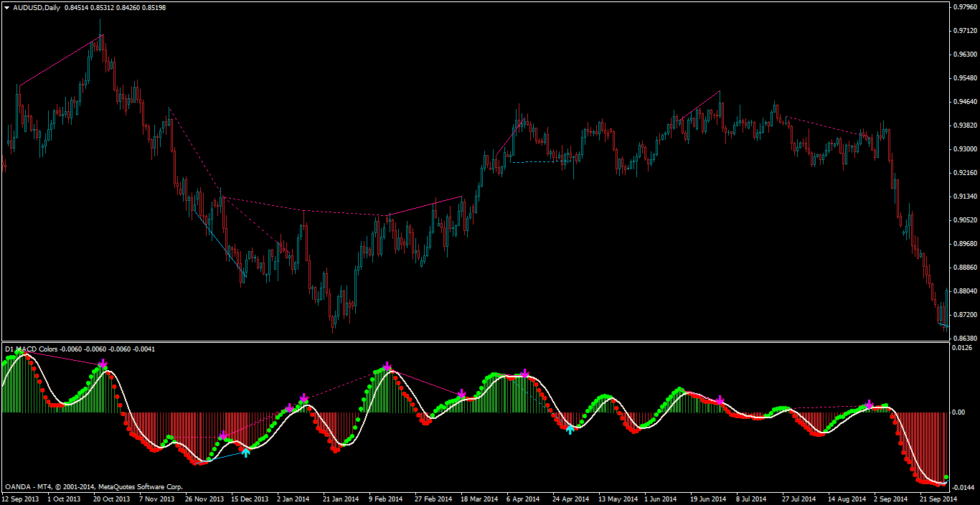Click the 8 Jul 2014 date label
This screenshot has height=505, width=980.
(x=753, y=499)
